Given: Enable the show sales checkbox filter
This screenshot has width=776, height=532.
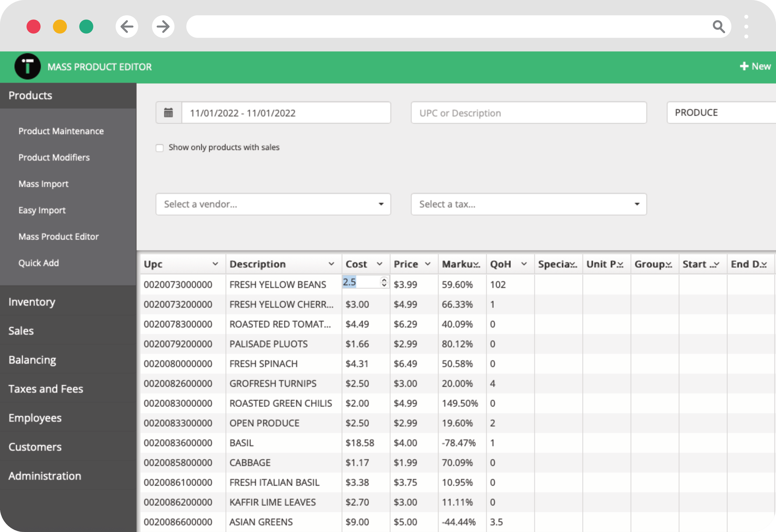Looking at the screenshot, I should coord(160,147).
